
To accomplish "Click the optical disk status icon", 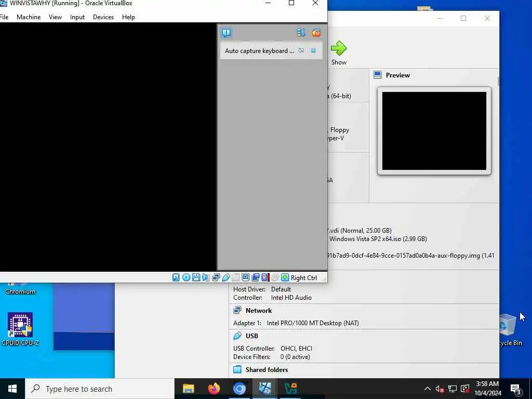I will (x=186, y=277).
